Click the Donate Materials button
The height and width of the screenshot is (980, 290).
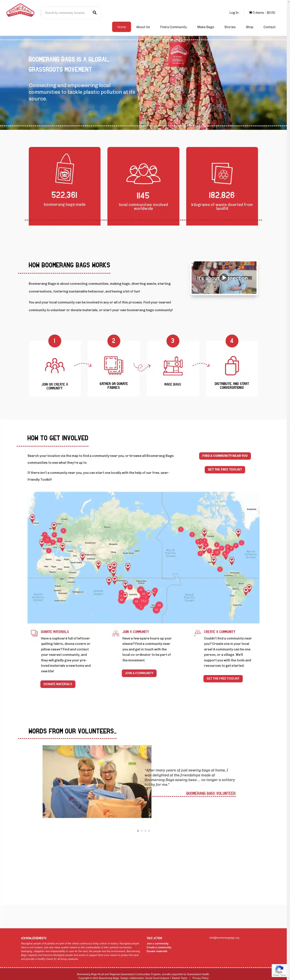pos(58,684)
